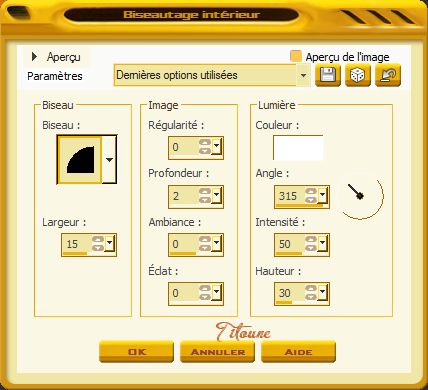
Task: Open the Intensité slider dropdown arrow
Action: pos(323,244)
